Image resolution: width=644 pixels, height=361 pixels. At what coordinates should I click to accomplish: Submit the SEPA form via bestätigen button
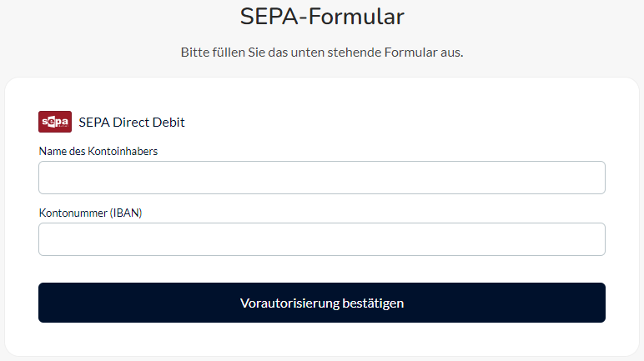(x=322, y=303)
